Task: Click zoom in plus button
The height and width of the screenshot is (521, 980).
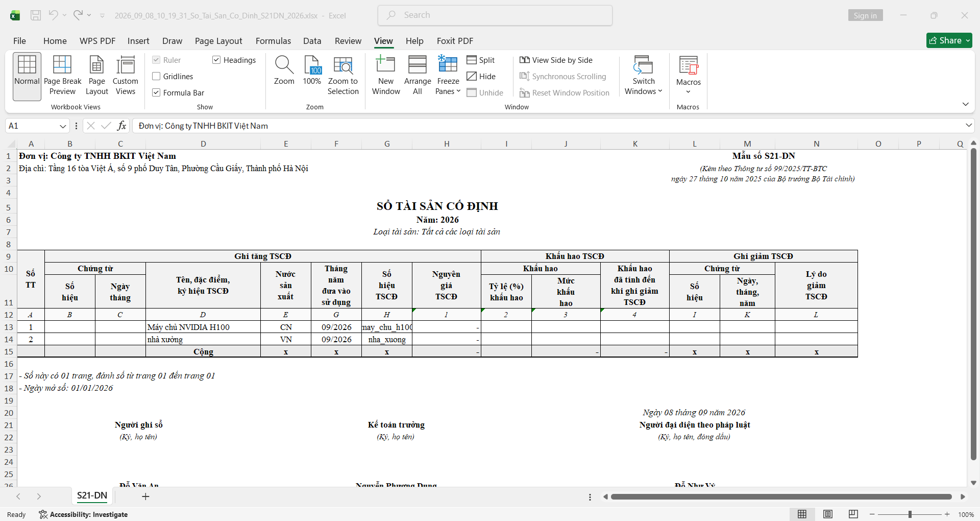Action: [x=947, y=514]
